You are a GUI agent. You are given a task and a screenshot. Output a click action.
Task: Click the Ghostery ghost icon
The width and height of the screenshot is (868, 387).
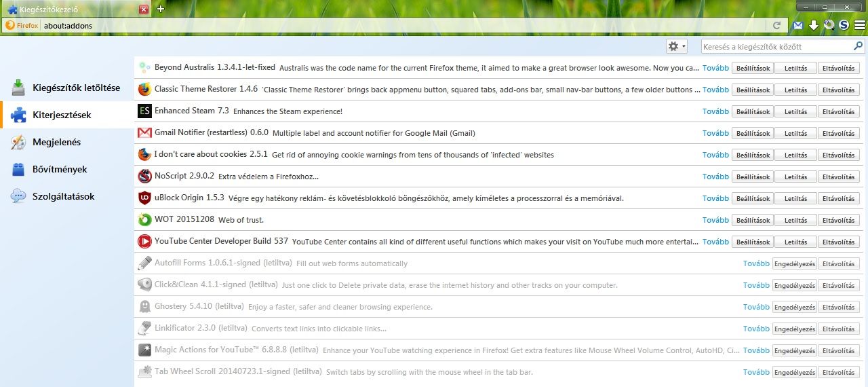pyautogui.click(x=144, y=307)
